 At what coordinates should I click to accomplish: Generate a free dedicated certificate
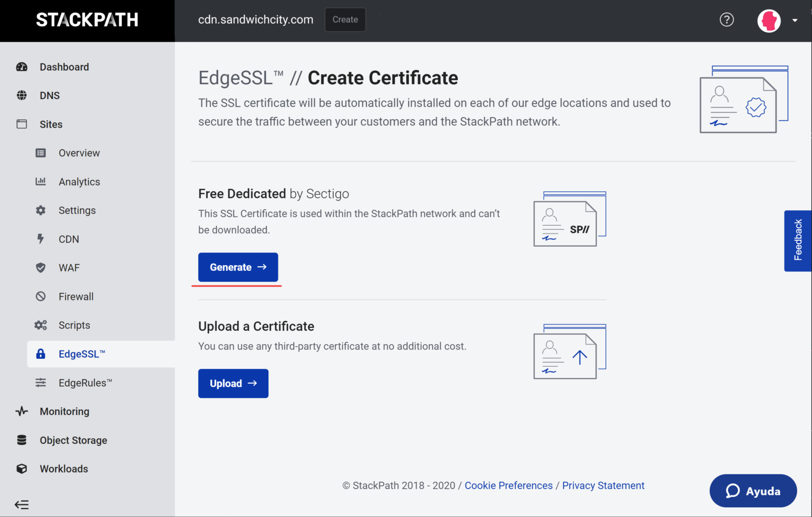click(238, 267)
